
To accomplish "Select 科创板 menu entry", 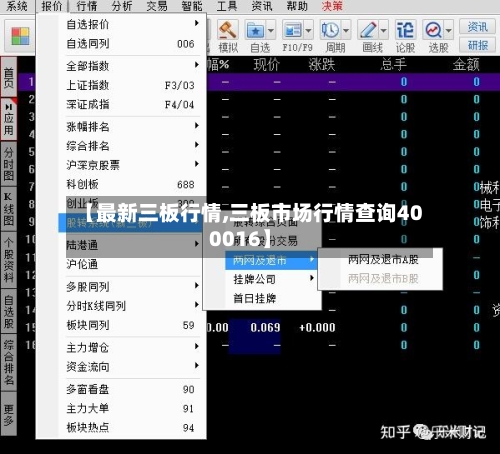I will [132, 184].
